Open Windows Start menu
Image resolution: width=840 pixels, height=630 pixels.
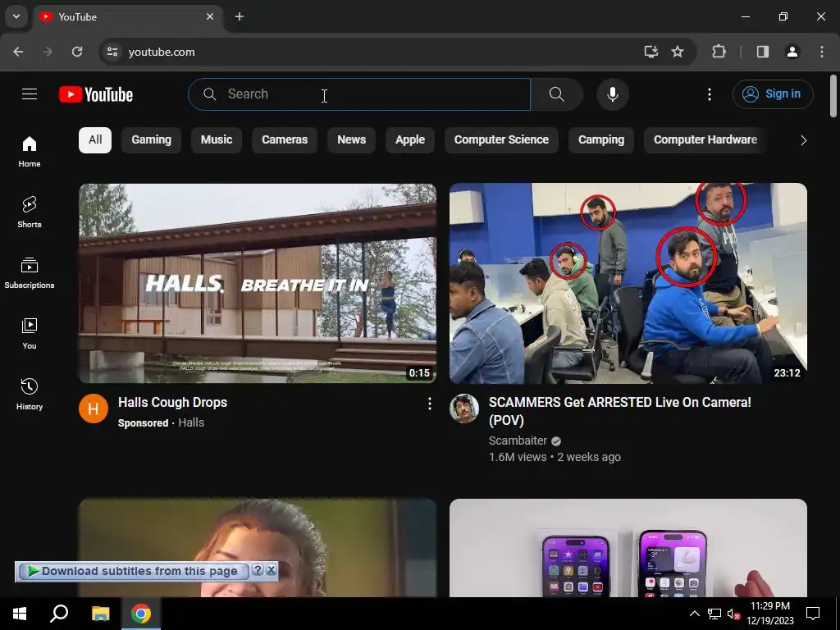point(20,614)
